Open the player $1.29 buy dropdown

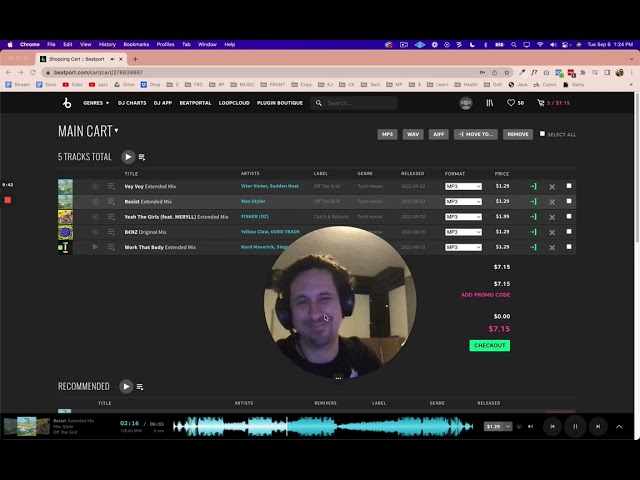(x=507, y=427)
